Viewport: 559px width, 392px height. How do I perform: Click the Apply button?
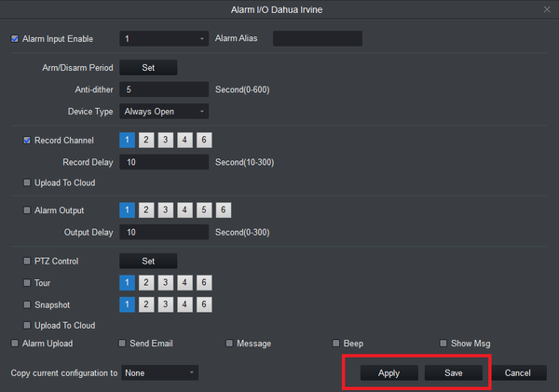[x=389, y=373]
